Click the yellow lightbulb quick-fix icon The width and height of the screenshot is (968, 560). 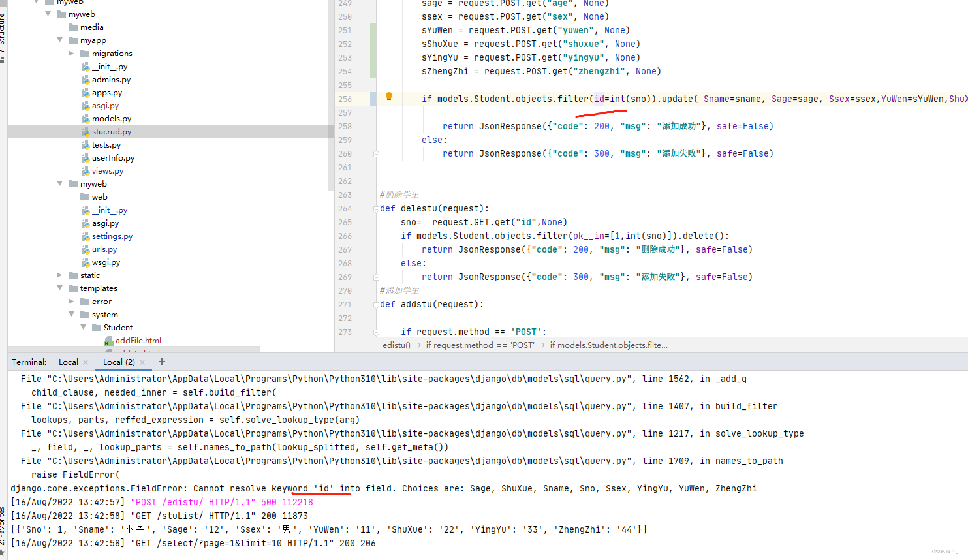pyautogui.click(x=389, y=97)
